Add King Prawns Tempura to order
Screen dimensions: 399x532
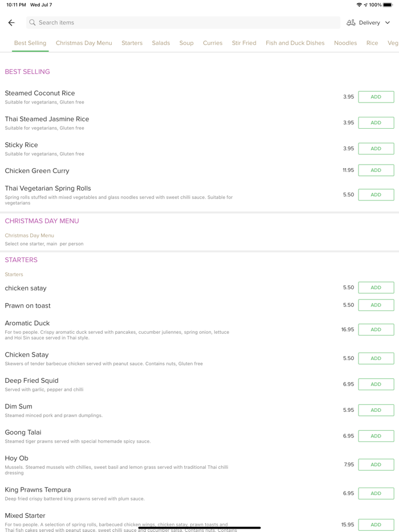click(376, 493)
